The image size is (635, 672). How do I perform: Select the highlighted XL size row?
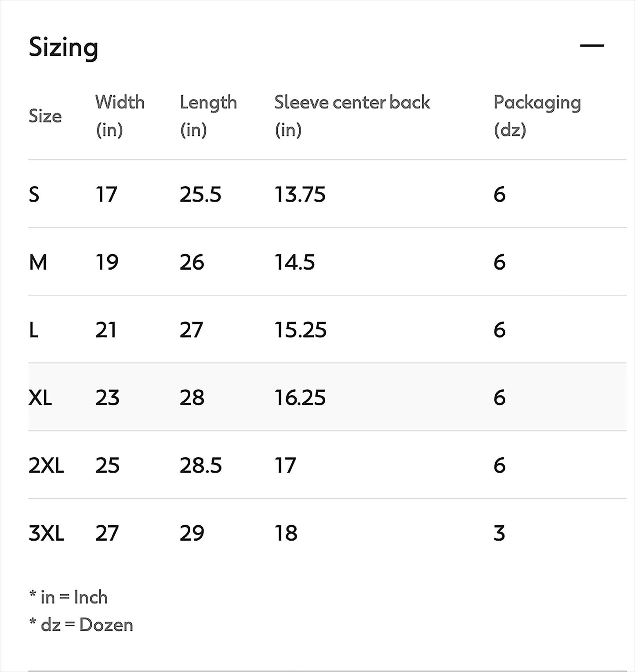(327, 397)
